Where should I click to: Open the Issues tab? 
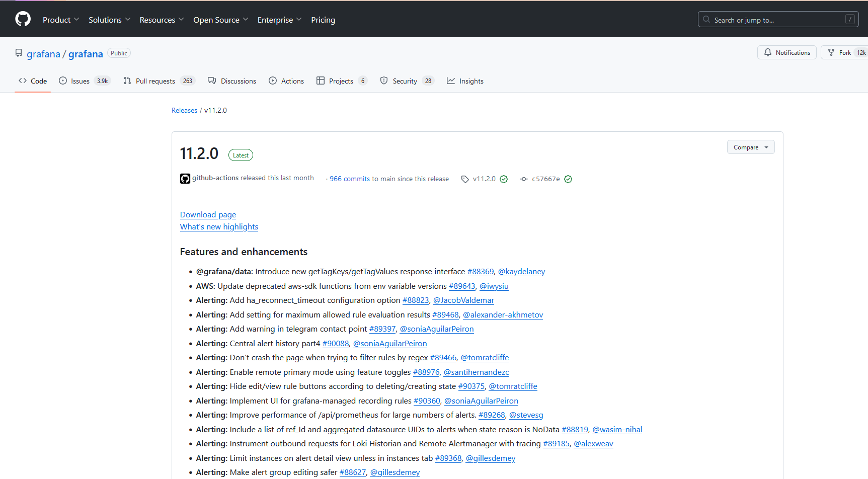point(85,81)
